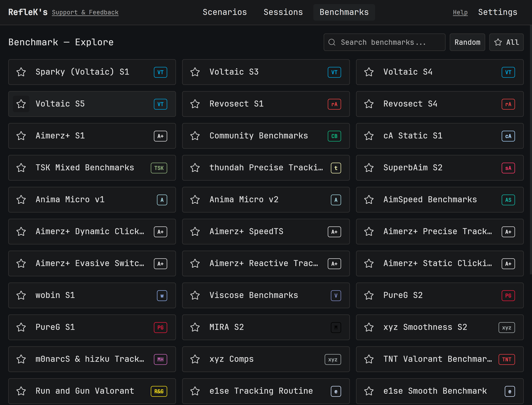The image size is (532, 405).
Task: Open the Settings page
Action: [498, 12]
